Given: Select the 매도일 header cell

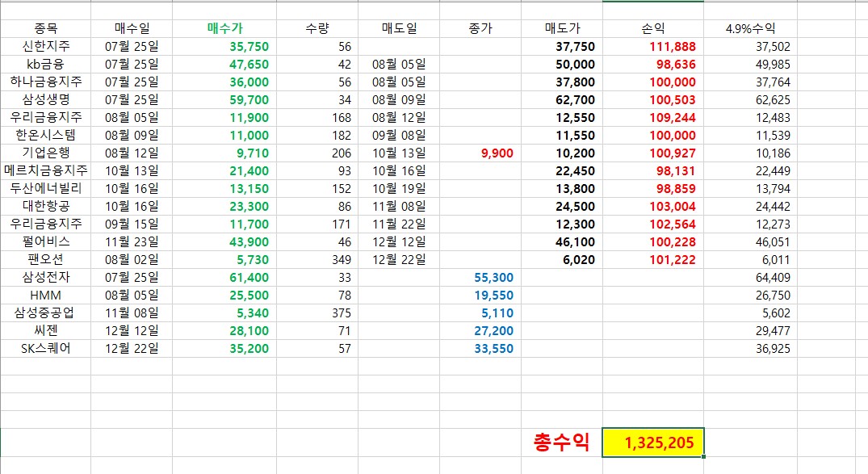Looking at the screenshot, I should coord(399,28).
